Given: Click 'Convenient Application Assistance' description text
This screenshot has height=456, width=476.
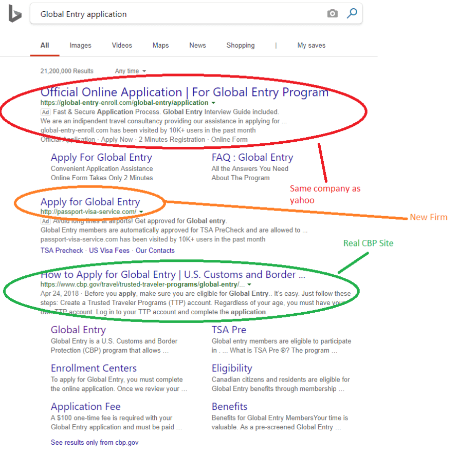Looking at the screenshot, I should [x=102, y=168].
